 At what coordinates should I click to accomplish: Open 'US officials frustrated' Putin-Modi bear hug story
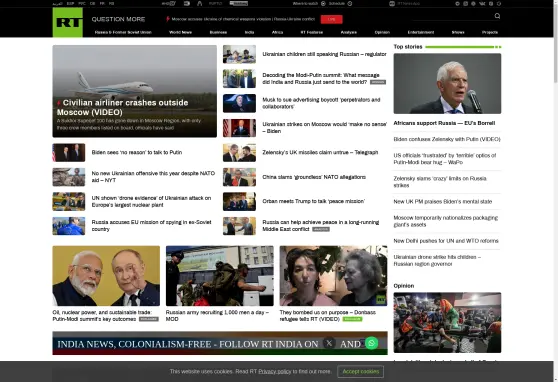coord(444,159)
